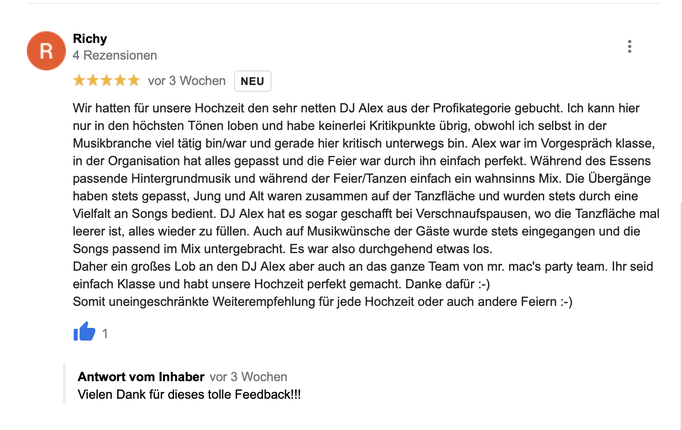Open the "Richy" reviewer name link
682x430 pixels.
coord(90,38)
